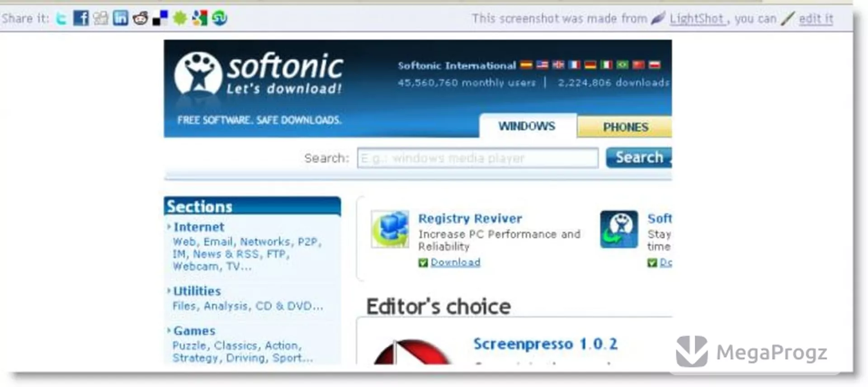Click the pencil edit icon
Image resolution: width=868 pixels, height=387 pixels.
(788, 19)
